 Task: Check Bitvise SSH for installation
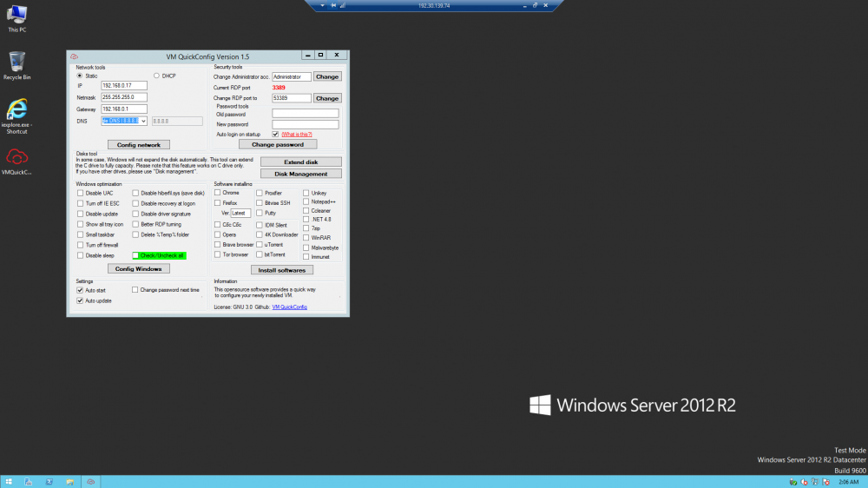coord(260,202)
